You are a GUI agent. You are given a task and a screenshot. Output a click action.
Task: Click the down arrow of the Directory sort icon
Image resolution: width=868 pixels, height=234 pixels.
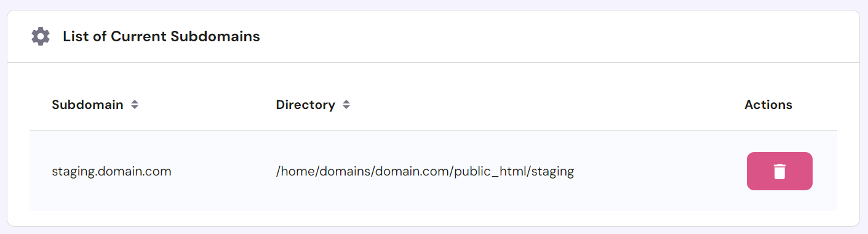[346, 108]
